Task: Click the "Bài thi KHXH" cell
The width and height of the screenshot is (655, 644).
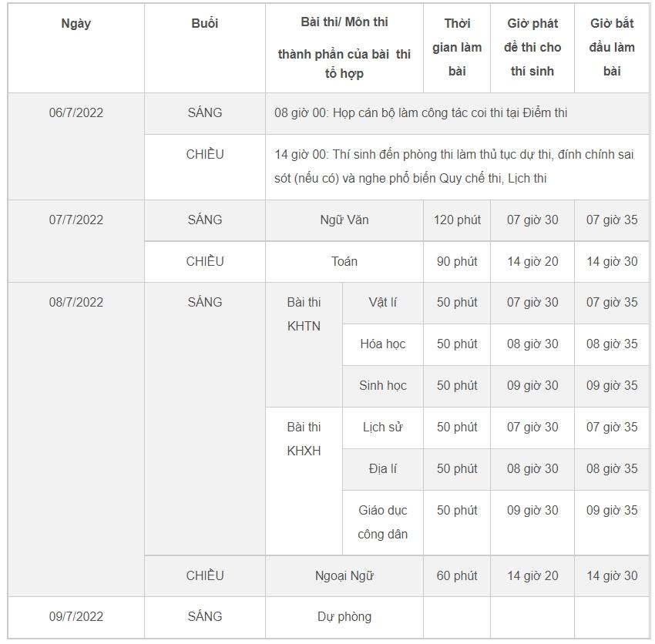Action: coord(304,439)
